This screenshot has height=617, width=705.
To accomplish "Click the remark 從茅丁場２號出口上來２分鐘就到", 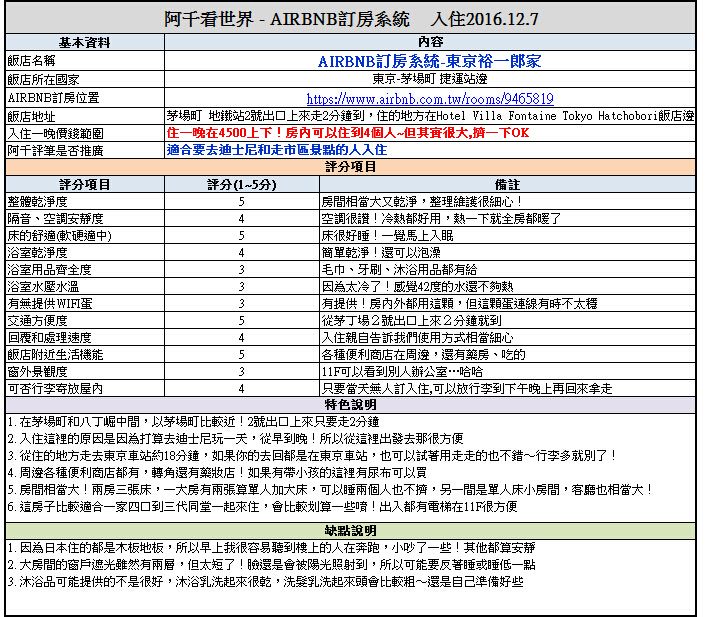I will [x=411, y=322].
